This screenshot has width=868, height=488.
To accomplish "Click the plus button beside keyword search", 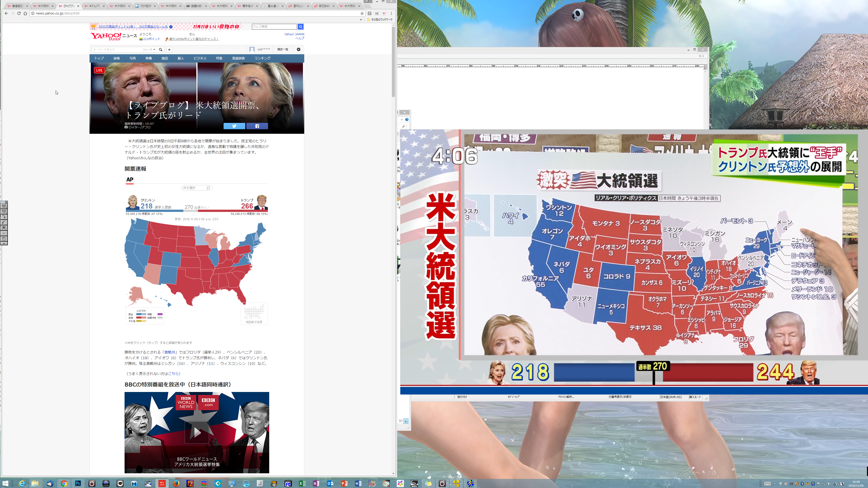I will pos(169,49).
